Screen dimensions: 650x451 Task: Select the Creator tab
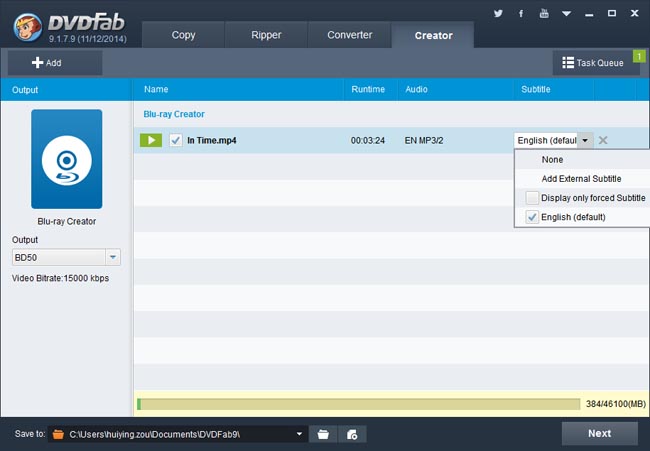[433, 35]
